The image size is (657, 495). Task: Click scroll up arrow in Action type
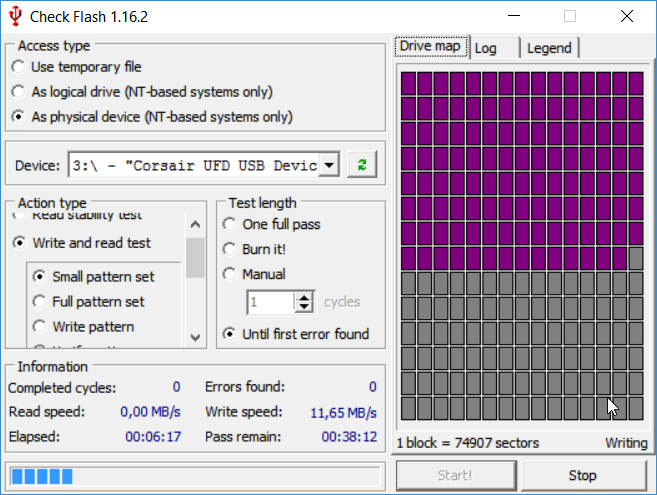click(195, 224)
